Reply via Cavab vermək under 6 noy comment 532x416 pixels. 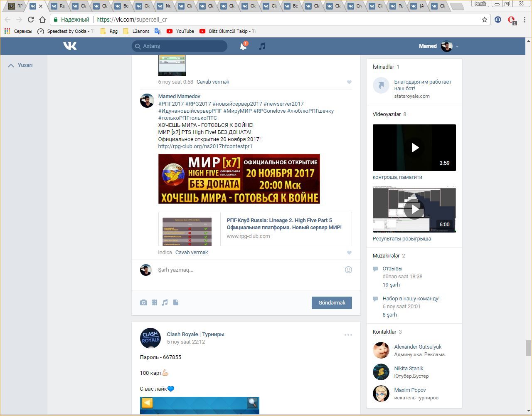(x=213, y=82)
